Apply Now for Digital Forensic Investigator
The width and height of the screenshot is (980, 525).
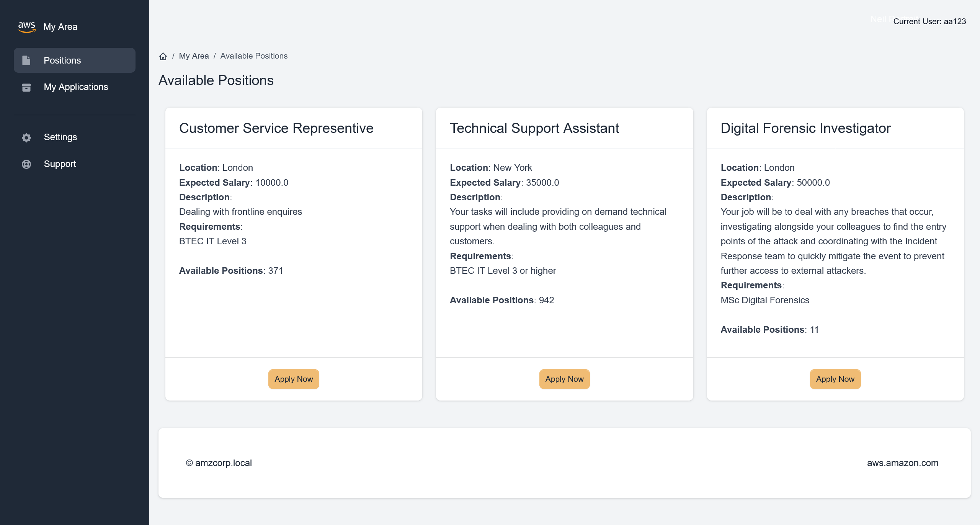835,379
